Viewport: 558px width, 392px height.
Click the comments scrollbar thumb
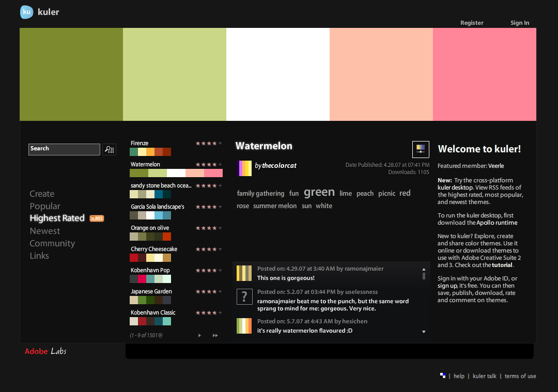tap(424, 276)
